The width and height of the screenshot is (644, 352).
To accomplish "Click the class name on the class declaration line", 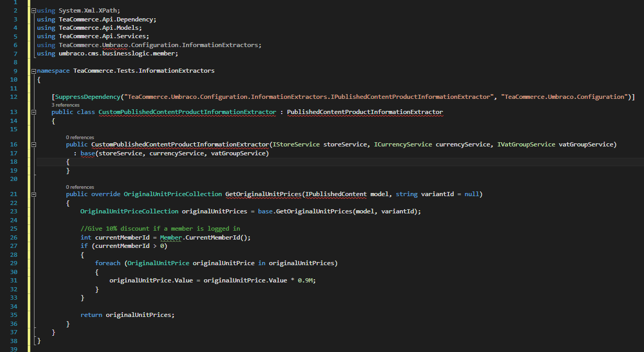I will click(x=187, y=112).
